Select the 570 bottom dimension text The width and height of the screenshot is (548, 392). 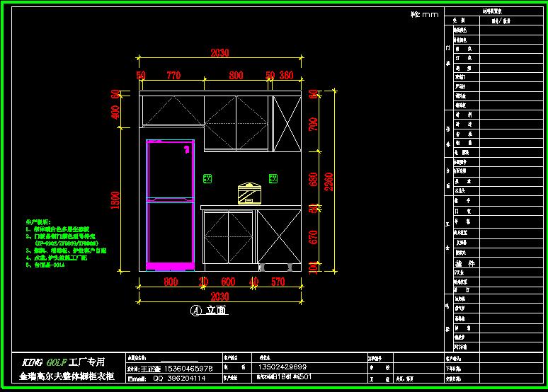click(278, 282)
